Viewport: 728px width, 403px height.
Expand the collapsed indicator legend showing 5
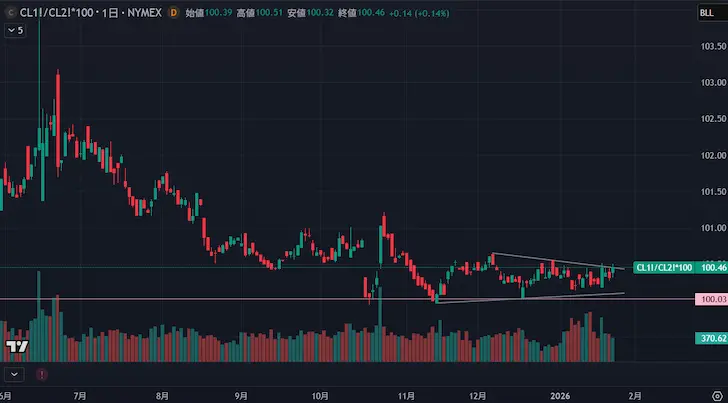tap(15, 31)
